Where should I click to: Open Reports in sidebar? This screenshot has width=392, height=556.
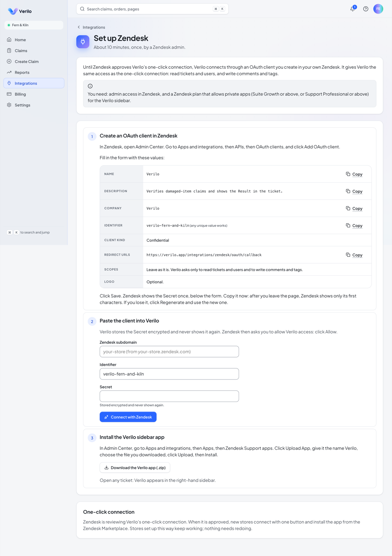click(x=34, y=72)
